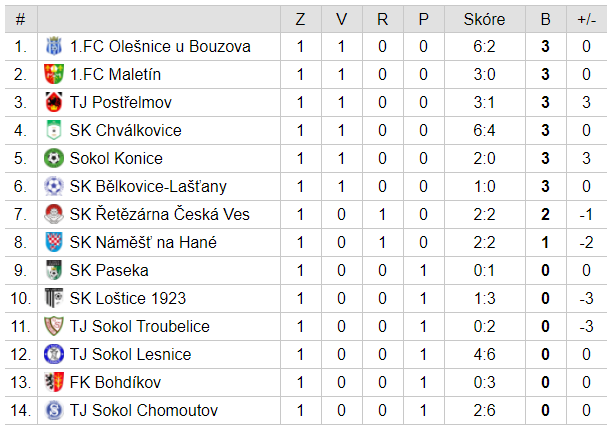Select the SK Loštice 1923 striped logo

pos(54,298)
